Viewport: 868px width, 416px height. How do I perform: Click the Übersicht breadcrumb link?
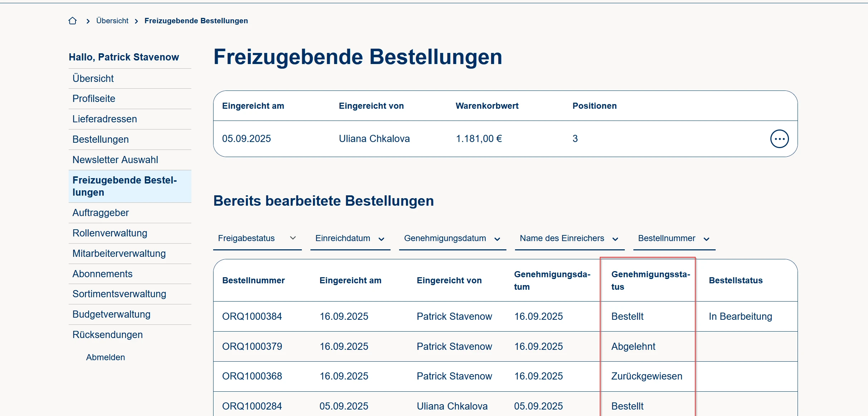pos(112,21)
